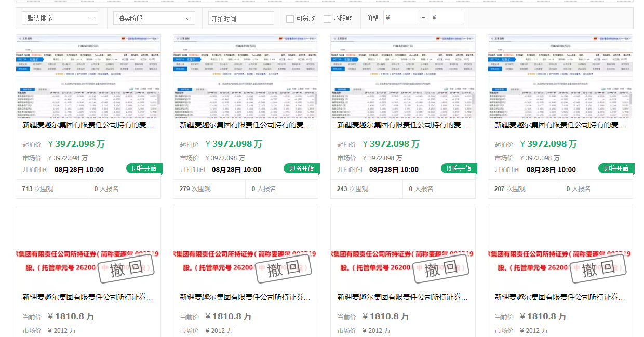Tick the 不限购 checkbox

[327, 19]
